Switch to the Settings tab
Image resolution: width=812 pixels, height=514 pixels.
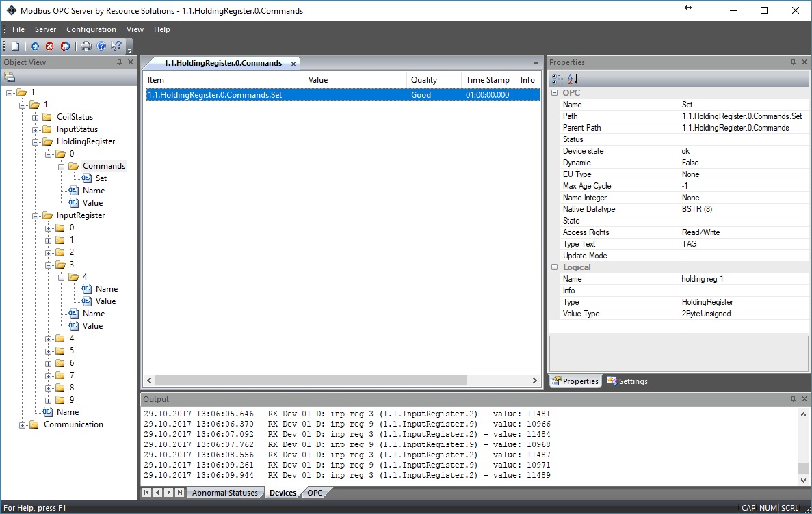coord(627,381)
